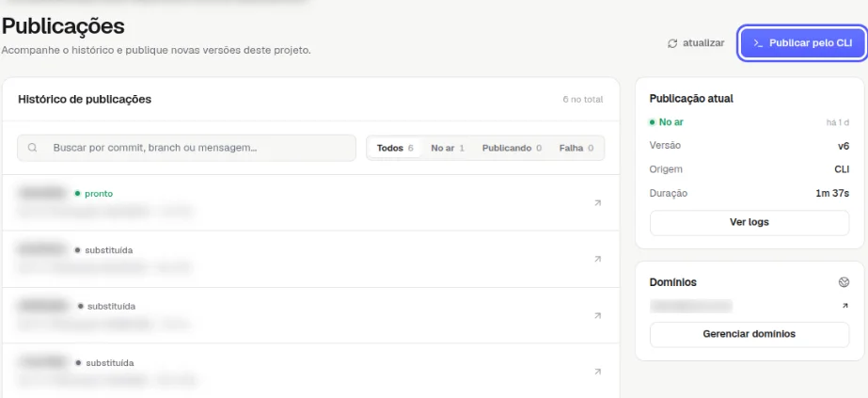Open the pronto publication arrow icon

[x=597, y=203]
